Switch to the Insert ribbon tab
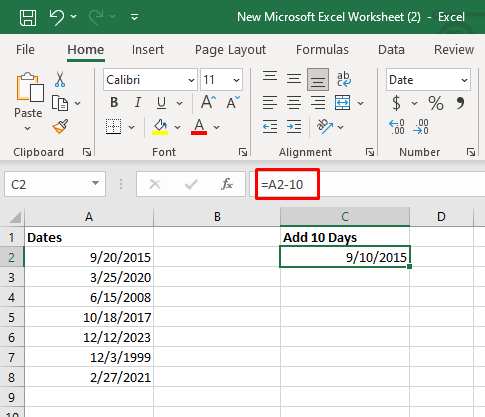The width and height of the screenshot is (485, 417). [x=148, y=50]
